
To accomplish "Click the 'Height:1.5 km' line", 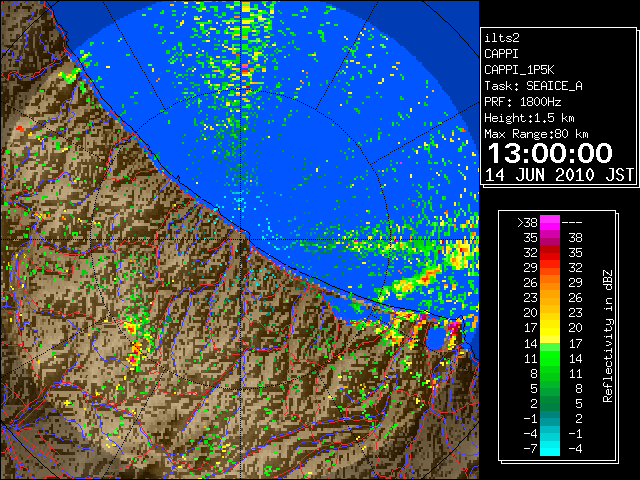I will pos(529,118).
